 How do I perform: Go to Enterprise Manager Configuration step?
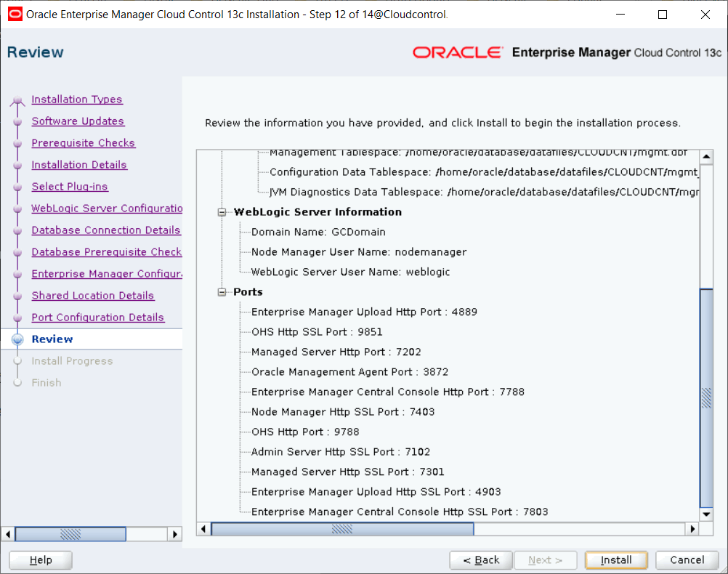coord(107,274)
